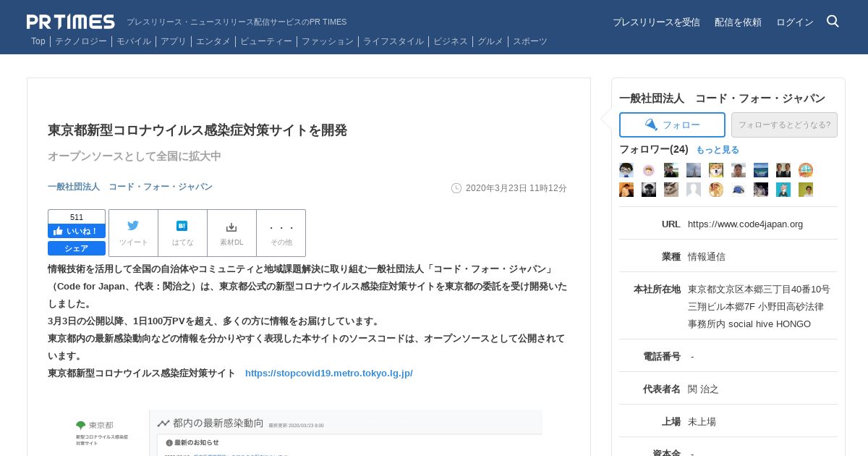Open ファッション category
This screenshot has width=868, height=456.
click(x=328, y=41)
